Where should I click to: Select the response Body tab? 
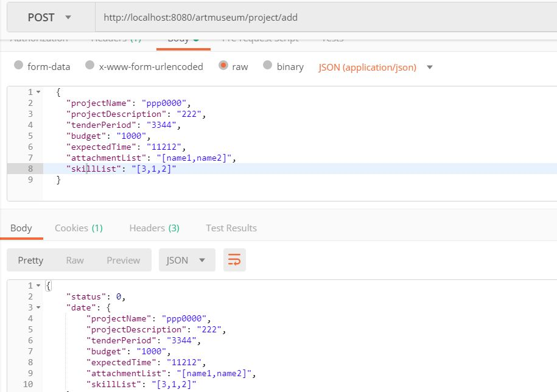pyautogui.click(x=21, y=228)
